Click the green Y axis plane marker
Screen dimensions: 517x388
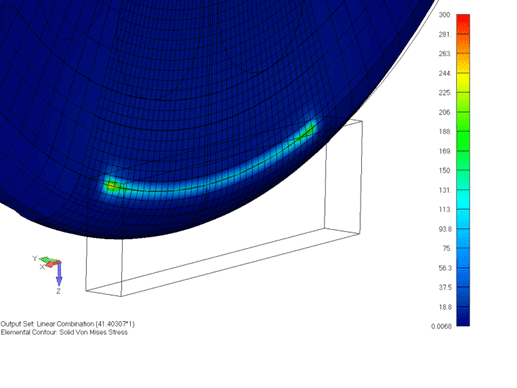coord(47,259)
